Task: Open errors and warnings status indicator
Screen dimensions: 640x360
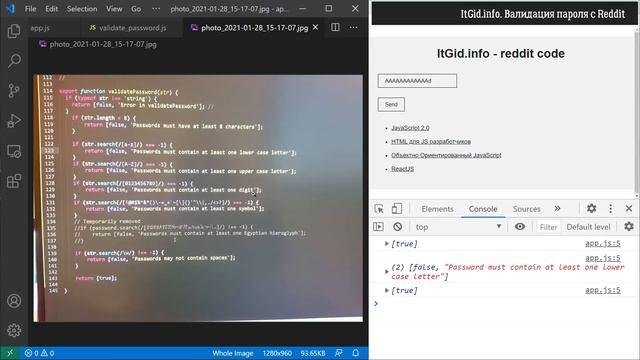Action: (x=39, y=353)
